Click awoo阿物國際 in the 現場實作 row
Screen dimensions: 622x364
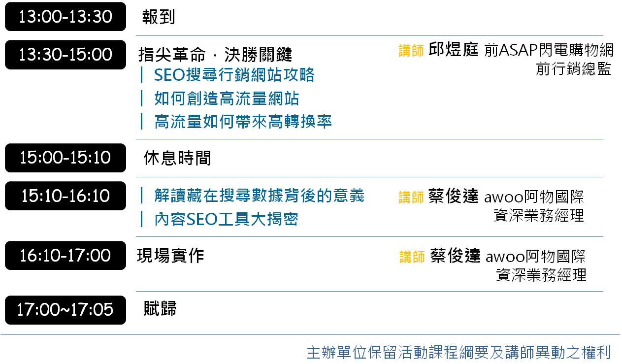(535, 257)
